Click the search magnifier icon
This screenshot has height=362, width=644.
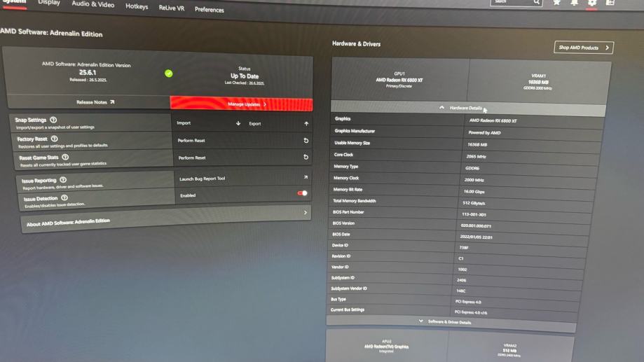tap(536, 2)
